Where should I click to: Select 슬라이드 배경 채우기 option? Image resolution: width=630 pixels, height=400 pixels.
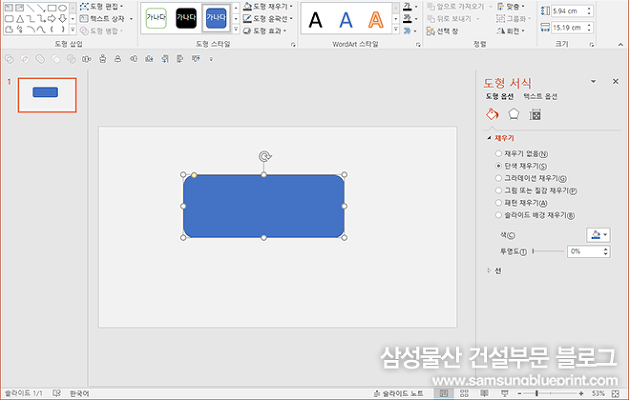click(535, 215)
